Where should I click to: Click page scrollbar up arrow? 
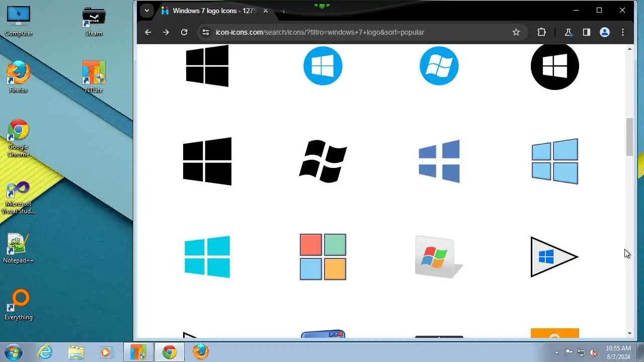630,49
